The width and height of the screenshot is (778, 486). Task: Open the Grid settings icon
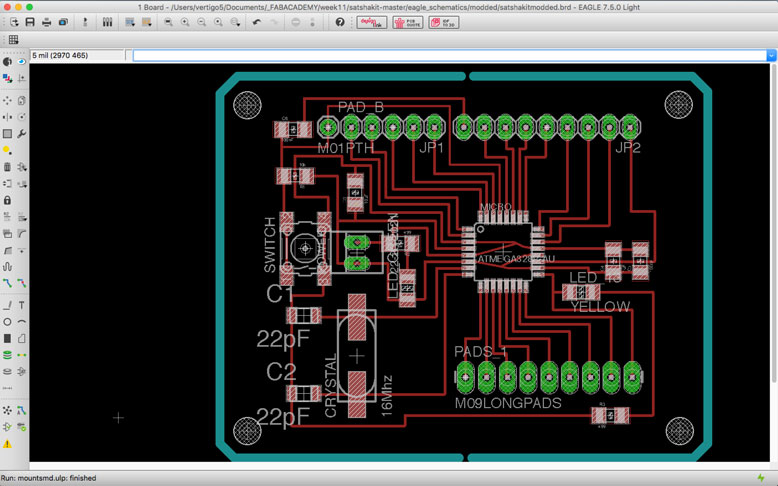(14, 40)
